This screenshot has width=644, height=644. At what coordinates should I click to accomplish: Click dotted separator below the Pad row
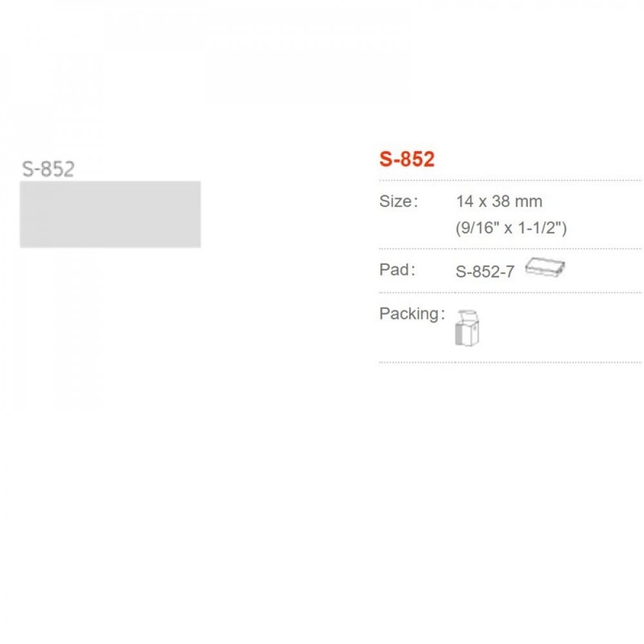510,292
